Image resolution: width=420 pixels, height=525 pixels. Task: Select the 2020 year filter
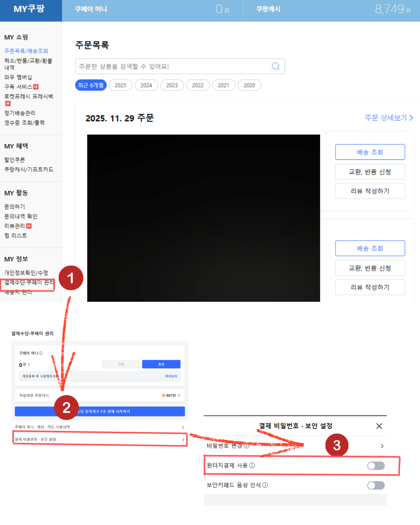[x=249, y=85]
